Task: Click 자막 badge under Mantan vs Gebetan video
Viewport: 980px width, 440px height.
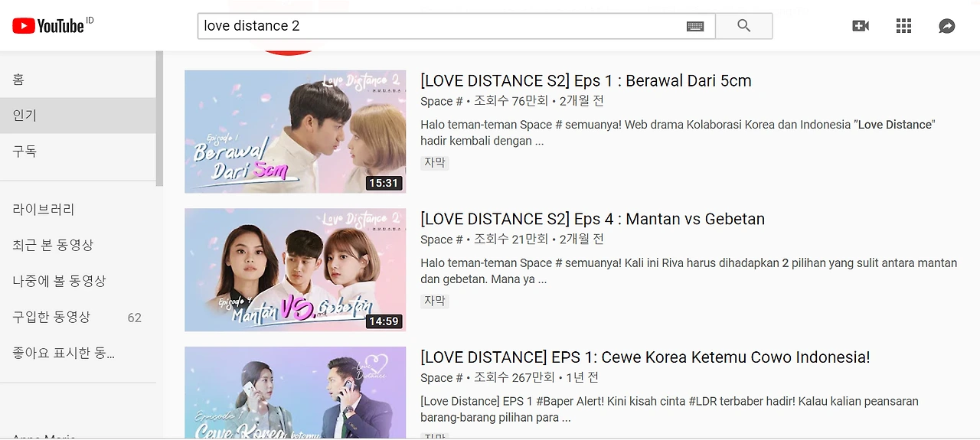Action: pyautogui.click(x=435, y=301)
